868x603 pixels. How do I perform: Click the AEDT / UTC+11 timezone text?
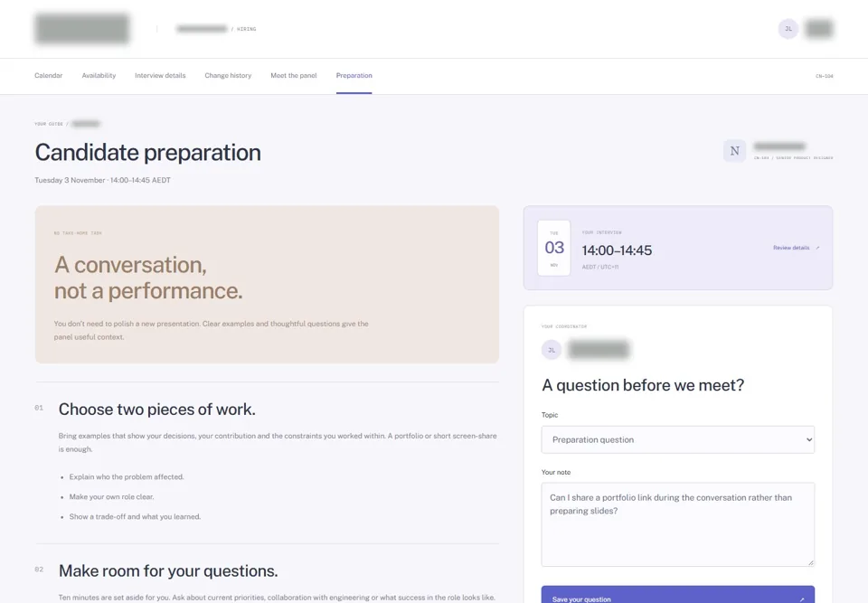coord(600,267)
